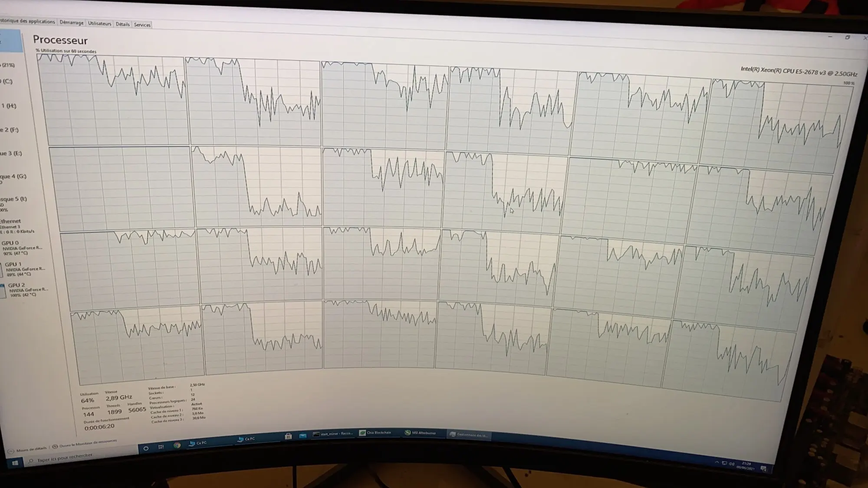The width and height of the screenshot is (868, 488).
Task: Open the Mail app taskbar icon
Action: pos(303,435)
